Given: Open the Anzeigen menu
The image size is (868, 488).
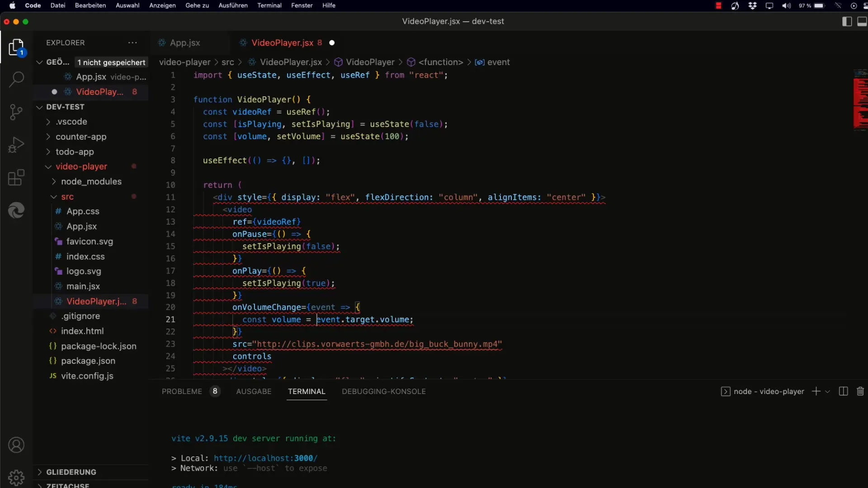Looking at the screenshot, I should pos(162,5).
